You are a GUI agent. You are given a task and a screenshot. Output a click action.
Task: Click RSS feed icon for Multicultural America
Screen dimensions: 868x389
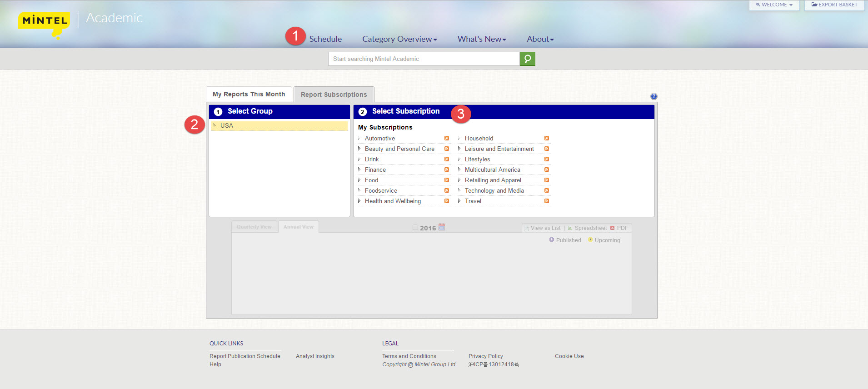[x=547, y=170]
